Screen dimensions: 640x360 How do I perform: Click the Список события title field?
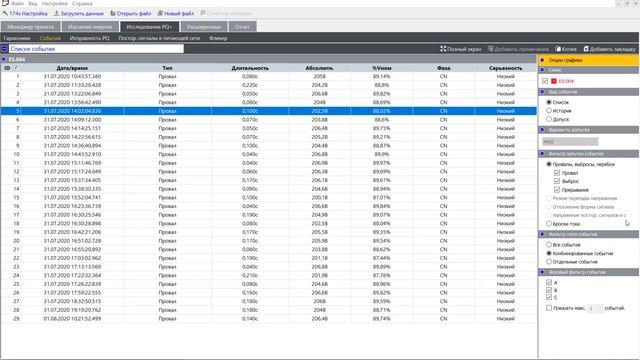(x=96, y=49)
